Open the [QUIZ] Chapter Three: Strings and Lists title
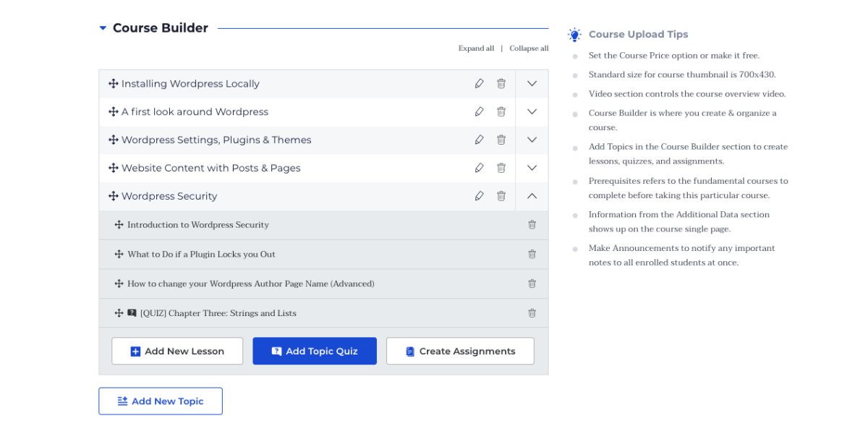This screenshot has height=434, width=868. [x=218, y=313]
